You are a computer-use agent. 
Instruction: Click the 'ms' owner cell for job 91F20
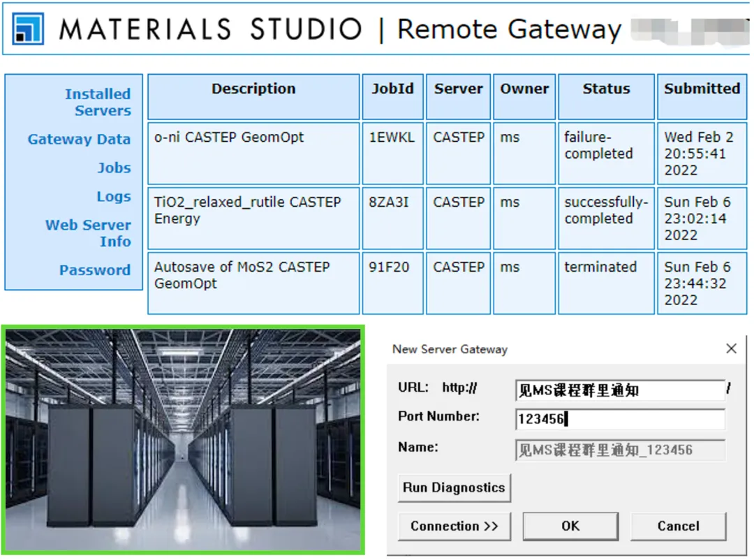tap(524, 283)
